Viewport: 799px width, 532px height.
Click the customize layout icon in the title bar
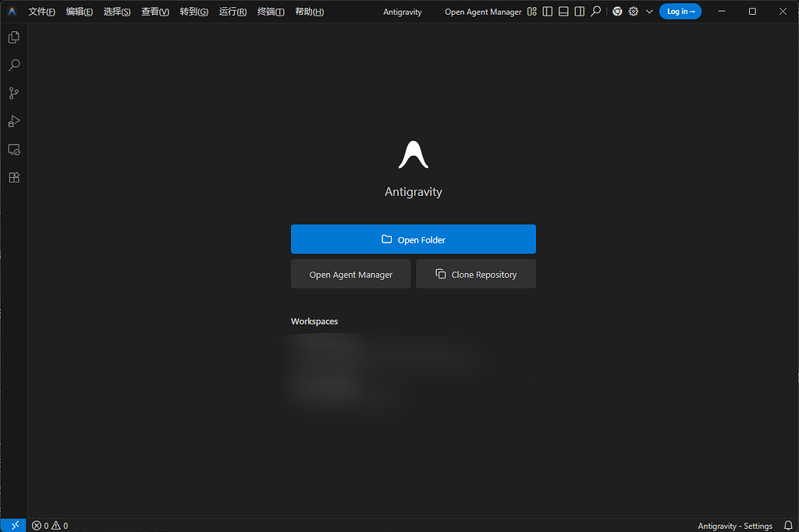(532, 11)
